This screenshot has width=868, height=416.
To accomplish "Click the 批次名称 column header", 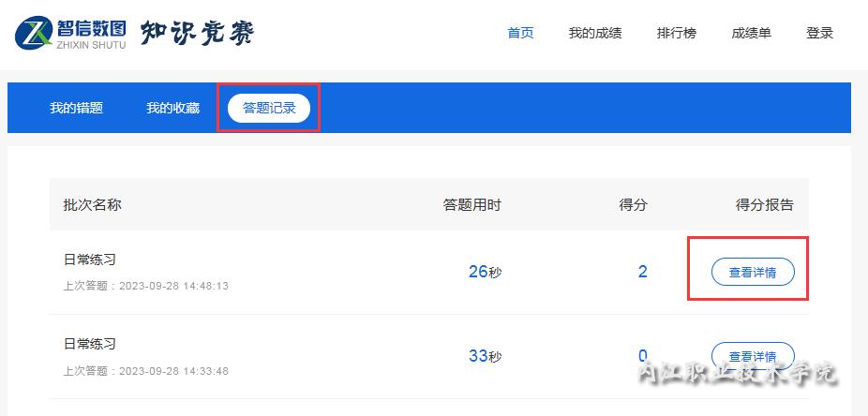I will [92, 205].
